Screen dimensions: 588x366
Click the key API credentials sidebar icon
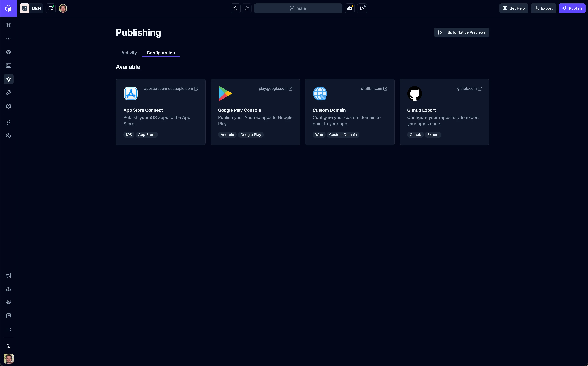point(8,92)
